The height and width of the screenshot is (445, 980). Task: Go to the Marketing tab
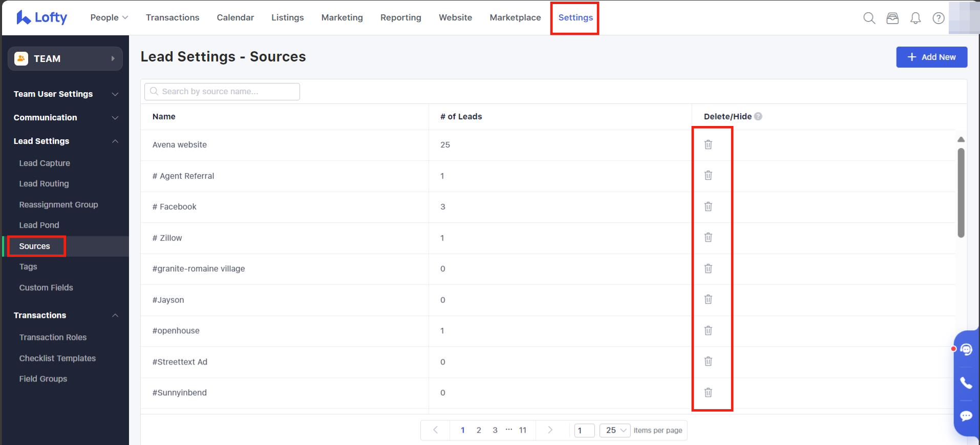[x=342, y=17]
